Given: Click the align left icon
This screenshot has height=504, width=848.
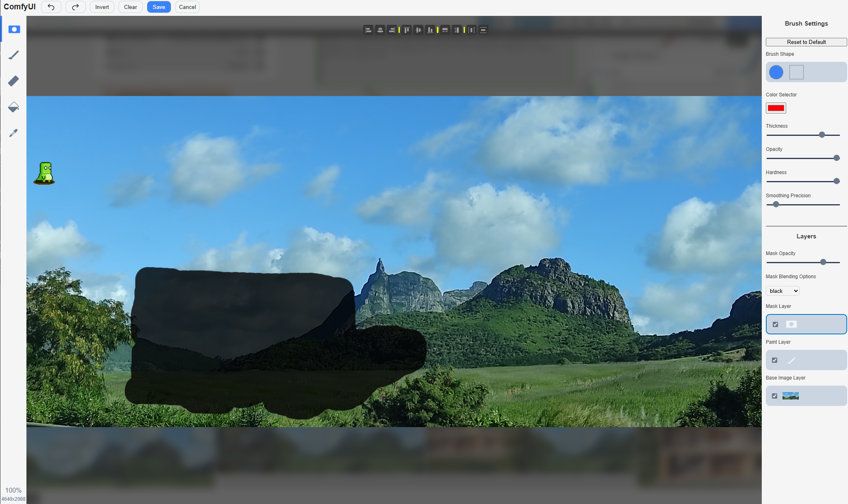Looking at the screenshot, I should (x=368, y=30).
